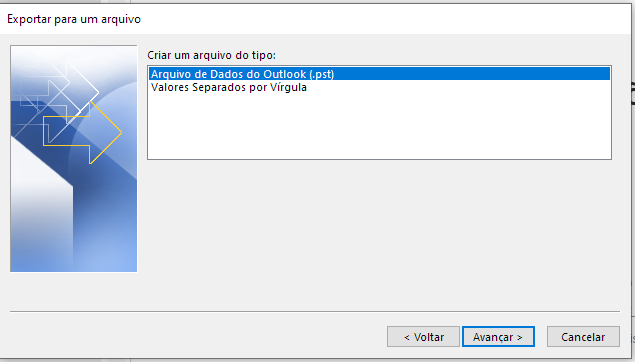635x362 pixels.
Task: Go back with the < Voltar button
Action: [x=423, y=337]
